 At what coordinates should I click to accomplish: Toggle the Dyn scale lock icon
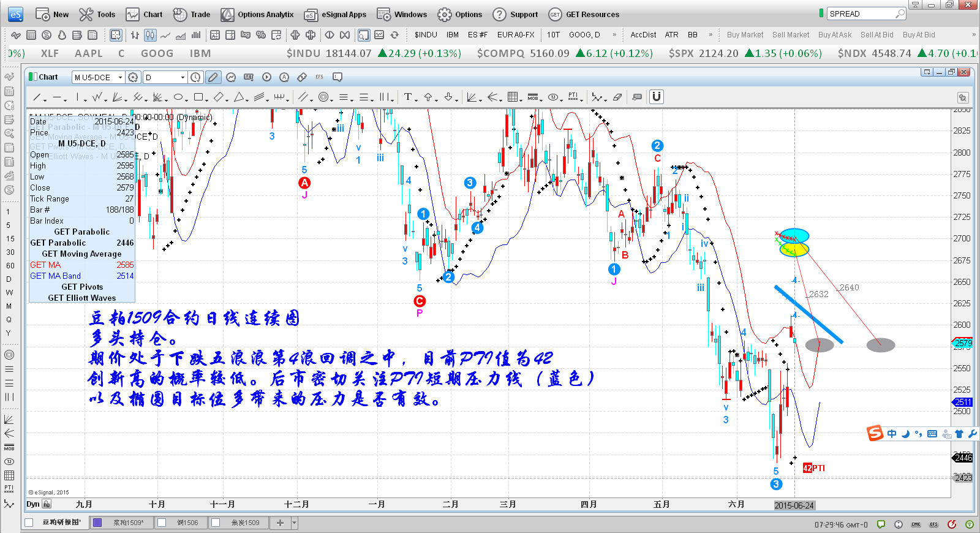pyautogui.click(x=47, y=504)
